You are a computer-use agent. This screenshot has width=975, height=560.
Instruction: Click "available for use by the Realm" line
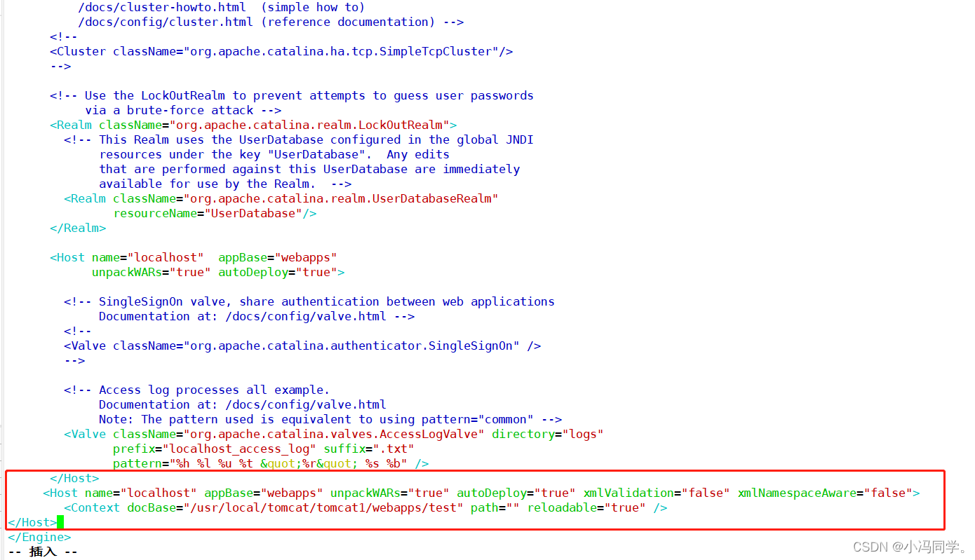coord(225,184)
